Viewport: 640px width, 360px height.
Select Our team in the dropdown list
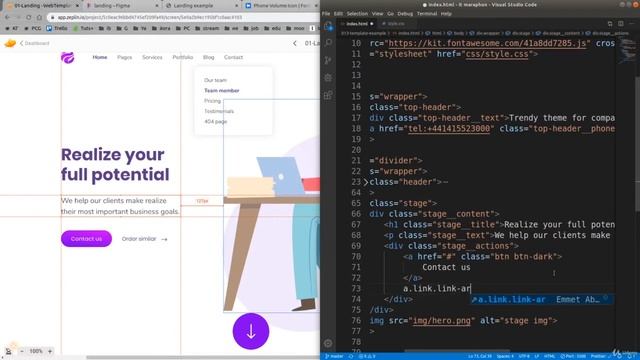(x=215, y=80)
